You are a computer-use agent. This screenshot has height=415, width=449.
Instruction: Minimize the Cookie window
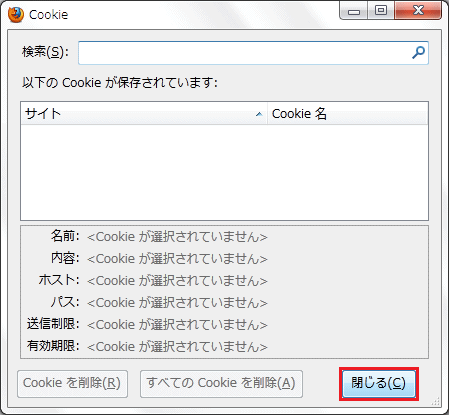point(354,11)
